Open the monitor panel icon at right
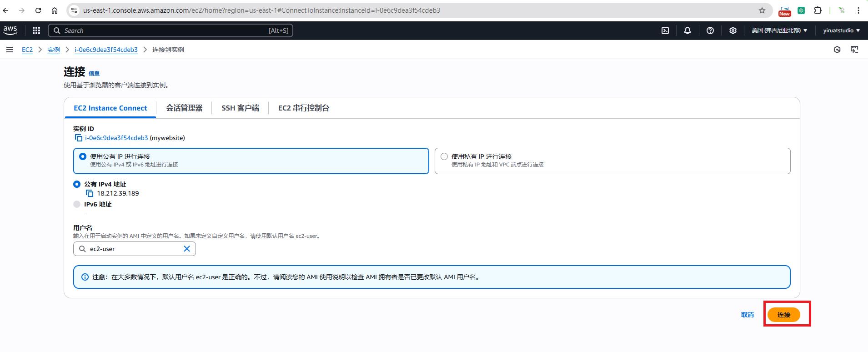Viewport: 868px width, 352px height. [855, 50]
